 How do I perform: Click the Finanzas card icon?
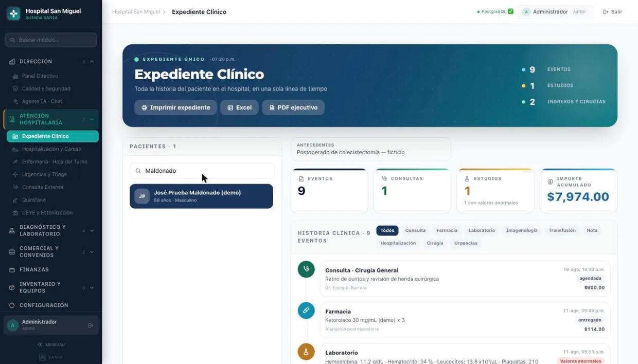[x=12, y=270]
